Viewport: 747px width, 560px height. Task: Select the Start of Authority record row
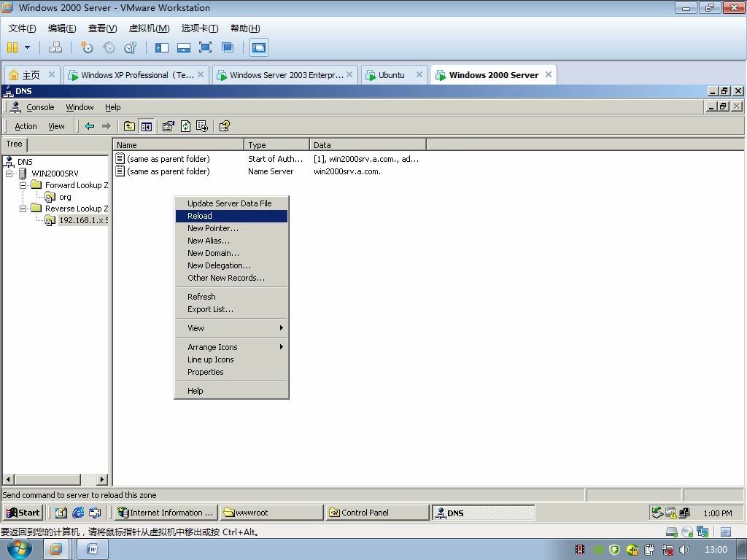[x=267, y=159]
